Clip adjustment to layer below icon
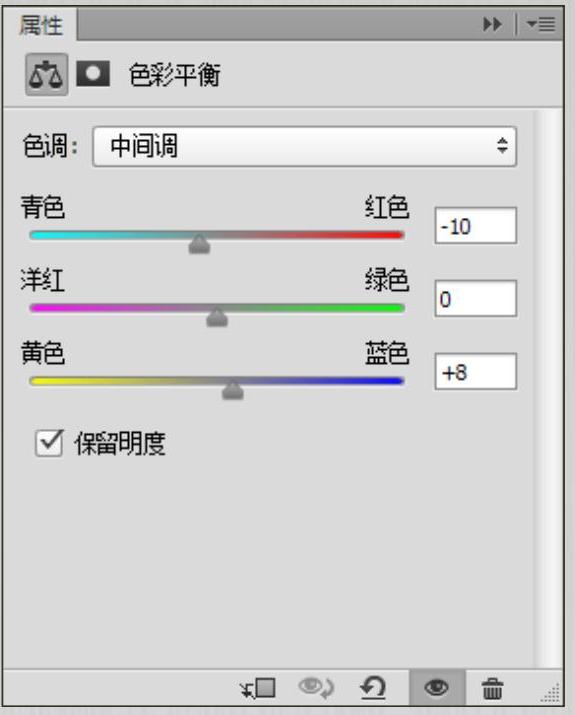The width and height of the screenshot is (575, 715). 259,688
